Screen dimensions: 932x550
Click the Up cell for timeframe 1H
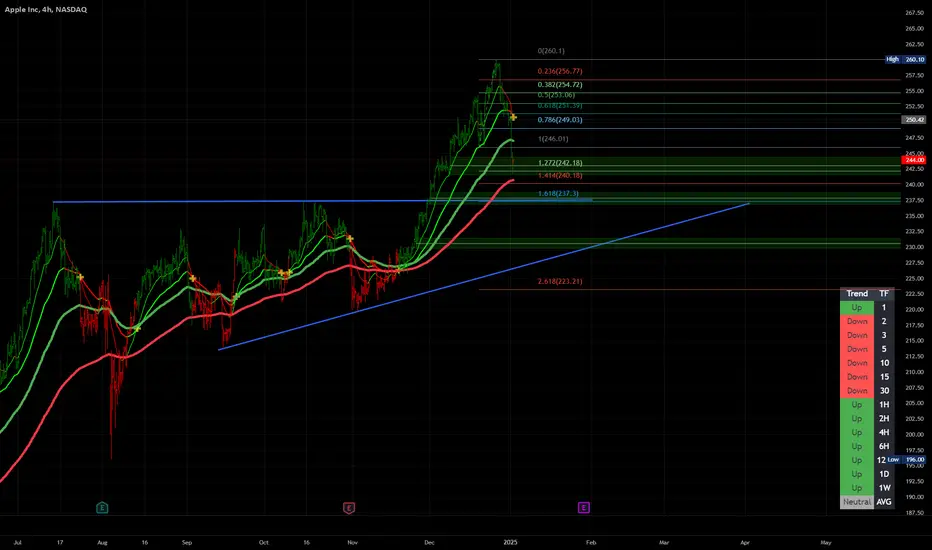pos(857,404)
